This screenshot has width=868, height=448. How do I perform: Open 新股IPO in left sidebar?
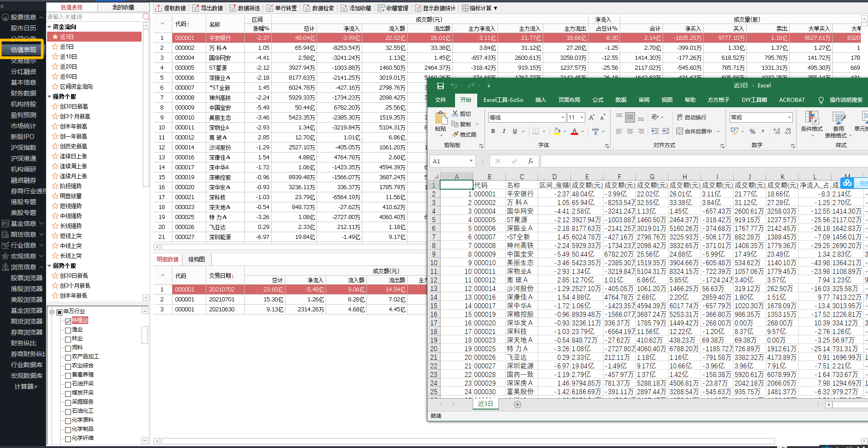(x=23, y=137)
